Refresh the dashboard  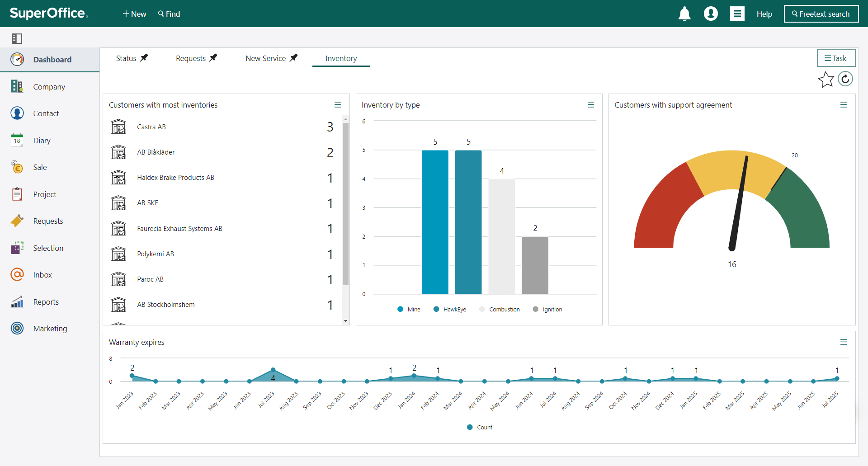click(845, 79)
